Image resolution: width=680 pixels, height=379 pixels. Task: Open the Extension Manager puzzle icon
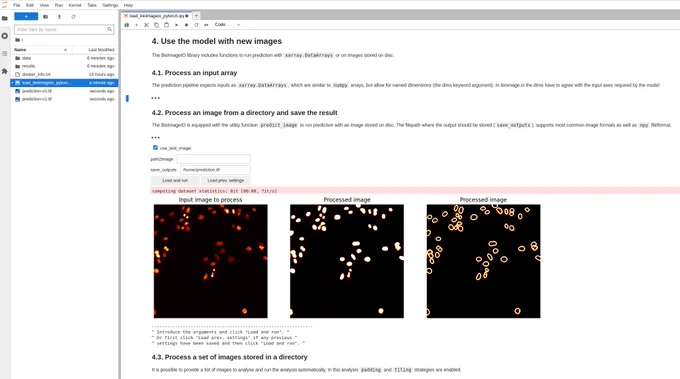5,71
